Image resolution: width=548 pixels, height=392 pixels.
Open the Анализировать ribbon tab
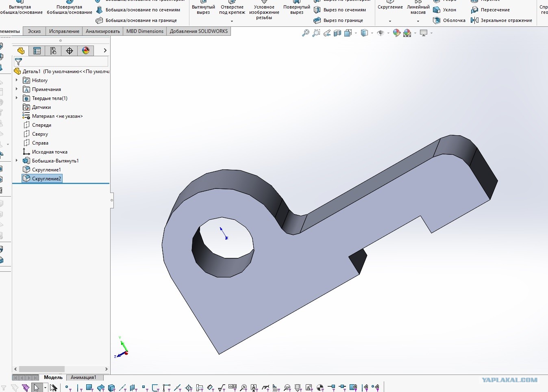click(103, 31)
